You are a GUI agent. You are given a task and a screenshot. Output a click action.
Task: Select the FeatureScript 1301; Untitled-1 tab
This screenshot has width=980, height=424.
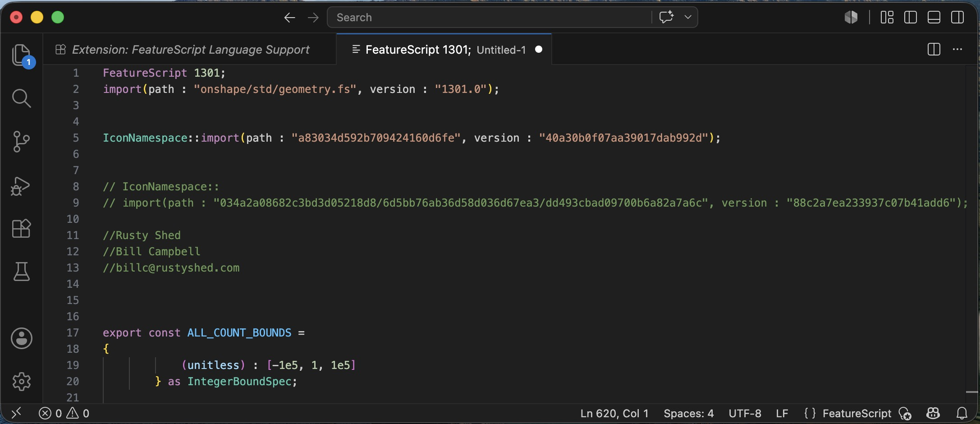tap(444, 50)
